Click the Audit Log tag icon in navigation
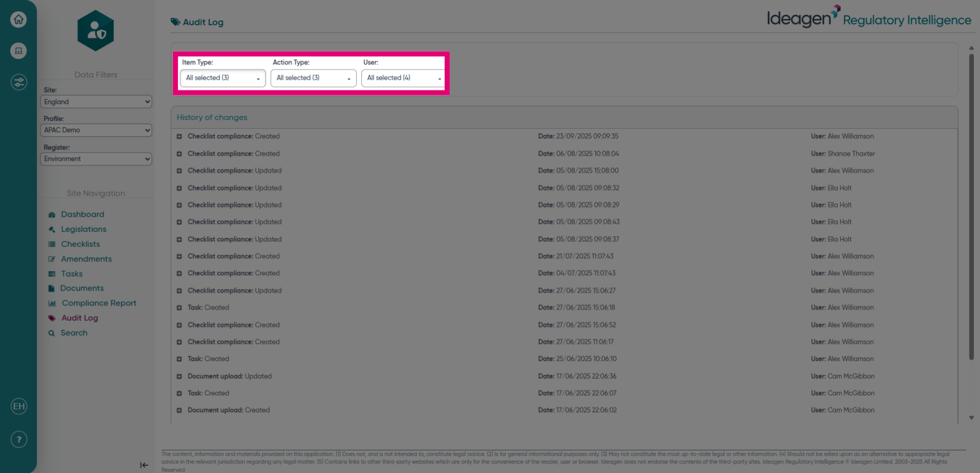Viewport: 980px width, 473px height. tap(52, 318)
